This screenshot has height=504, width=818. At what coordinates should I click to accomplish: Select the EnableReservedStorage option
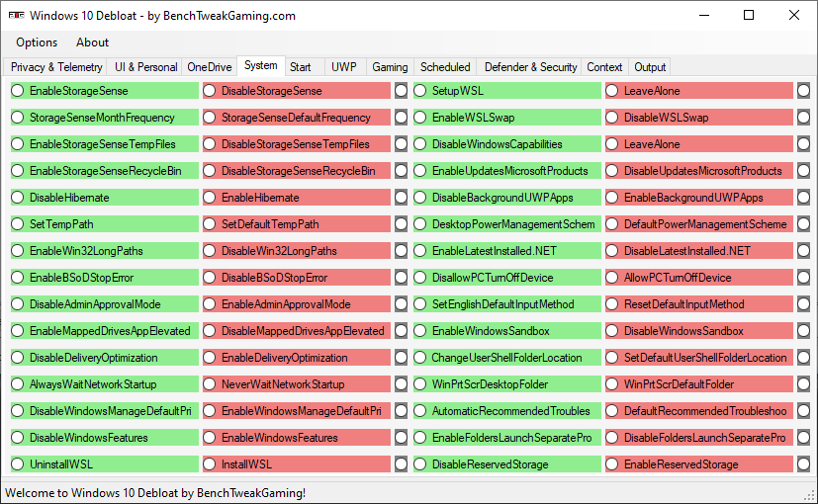[699, 463]
